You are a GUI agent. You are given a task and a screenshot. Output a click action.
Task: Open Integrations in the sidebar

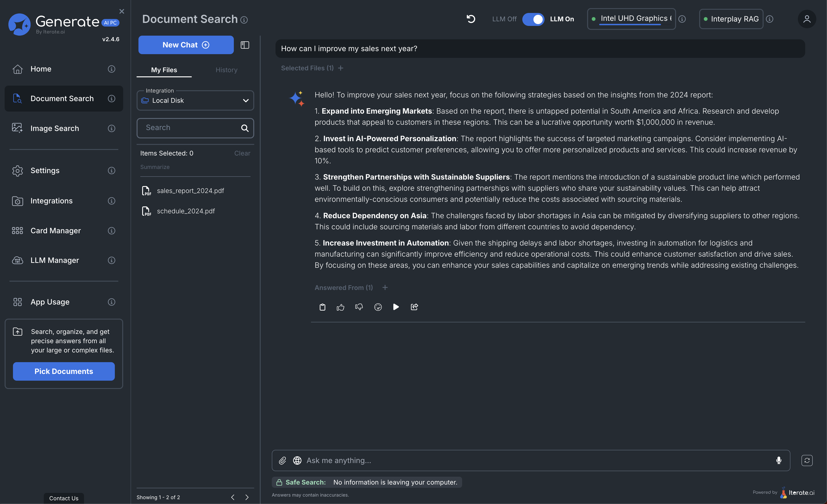pos(64,201)
